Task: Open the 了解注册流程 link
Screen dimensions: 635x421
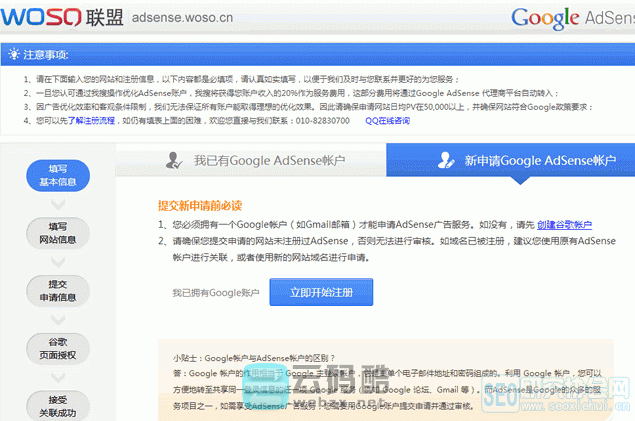Action: tap(91, 121)
